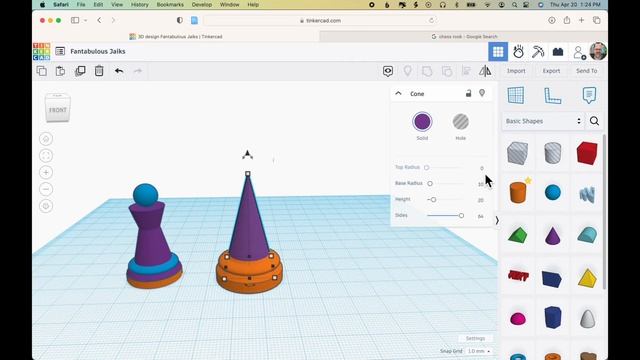Screen dimensions: 640x360
Task: Collapse the shapes side panel arrow
Action: coord(497,220)
